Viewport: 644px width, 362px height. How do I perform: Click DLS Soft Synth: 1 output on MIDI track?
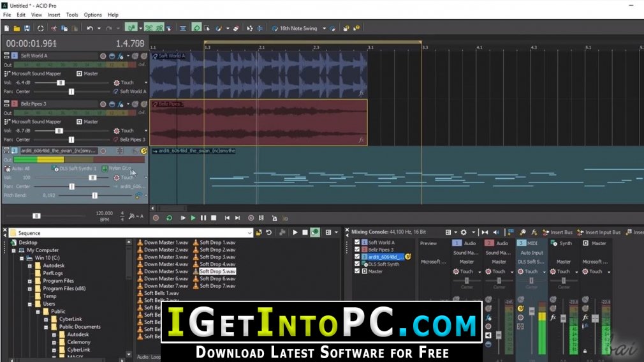75,169
